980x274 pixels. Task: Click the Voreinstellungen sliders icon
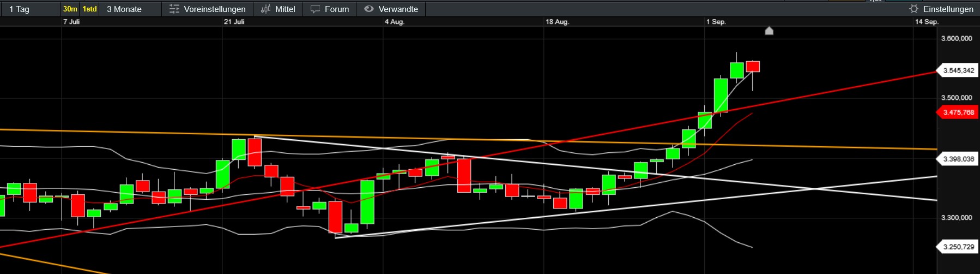coord(174,9)
